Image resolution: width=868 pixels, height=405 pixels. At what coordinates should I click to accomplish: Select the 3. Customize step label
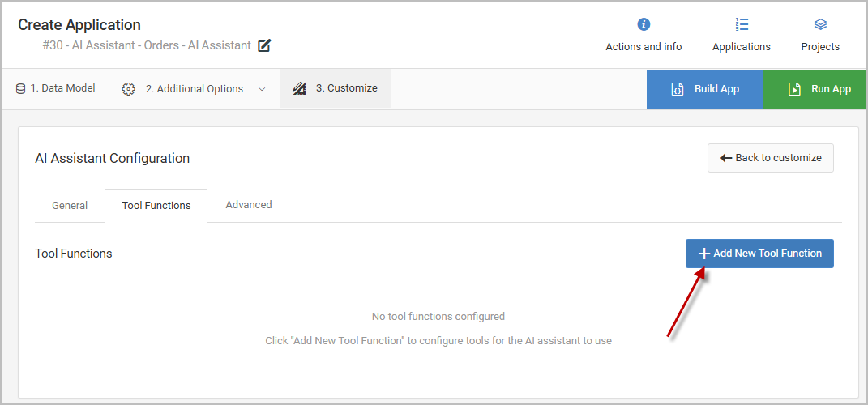click(x=346, y=88)
